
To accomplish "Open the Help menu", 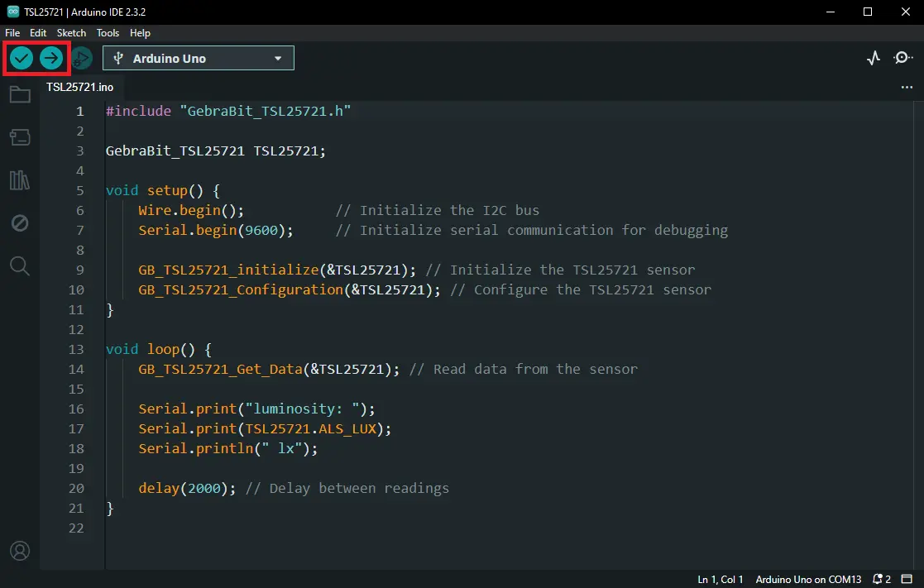I will click(141, 33).
